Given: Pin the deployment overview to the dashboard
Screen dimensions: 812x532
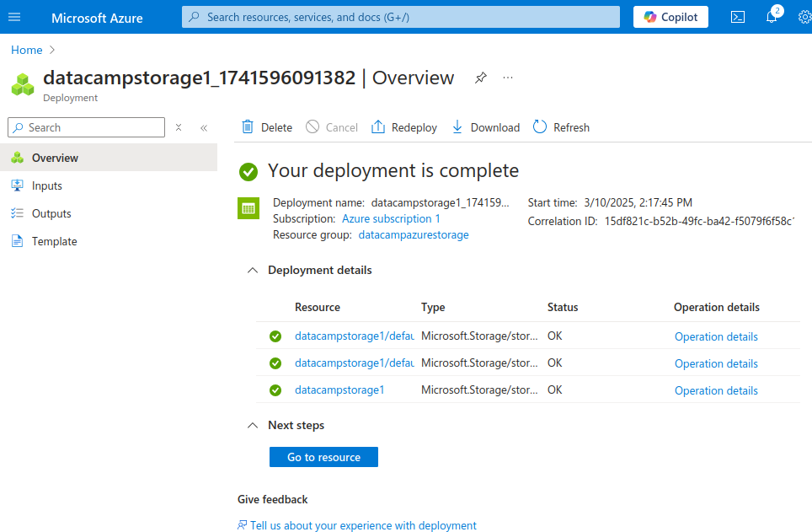Looking at the screenshot, I should pos(481,78).
